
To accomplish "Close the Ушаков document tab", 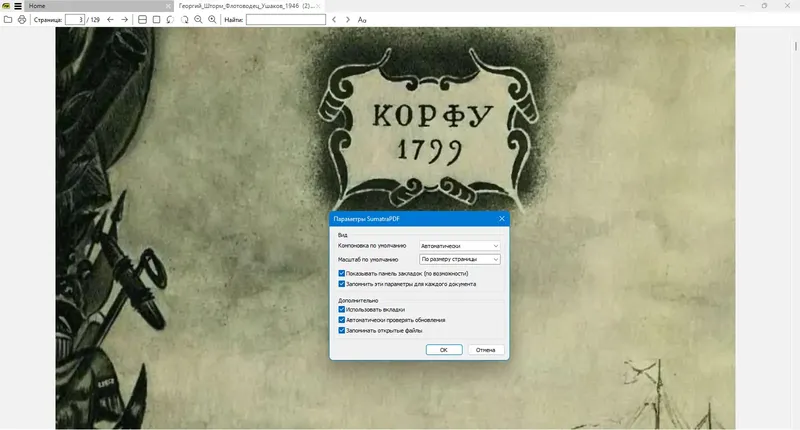I will pos(318,6).
